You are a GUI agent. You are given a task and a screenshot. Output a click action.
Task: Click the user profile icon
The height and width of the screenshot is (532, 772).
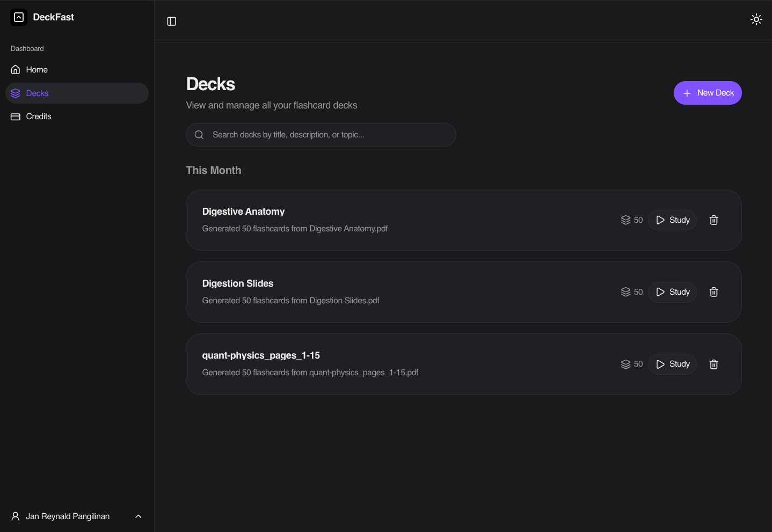coord(16,516)
